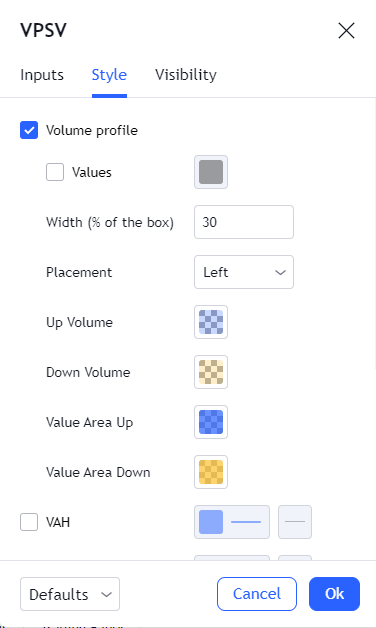Screen dimensions: 376x628
Task: Confirm settings with the Ok button
Action: (334, 594)
